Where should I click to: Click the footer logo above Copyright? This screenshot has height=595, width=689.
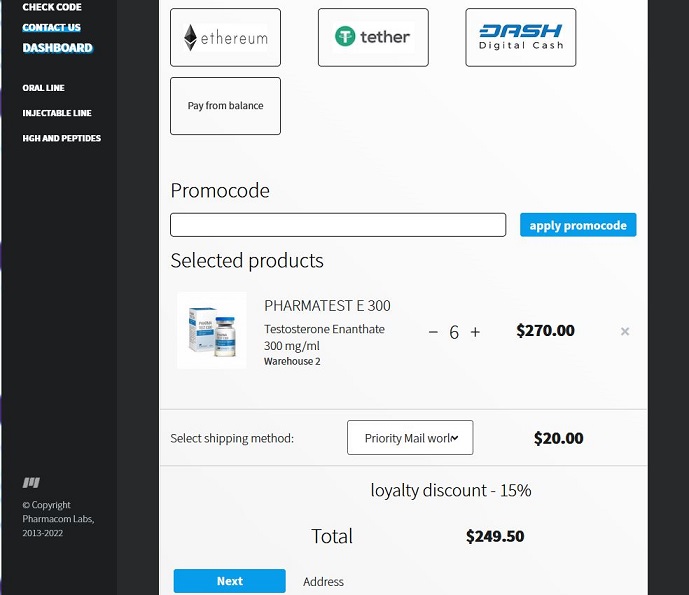(31, 483)
